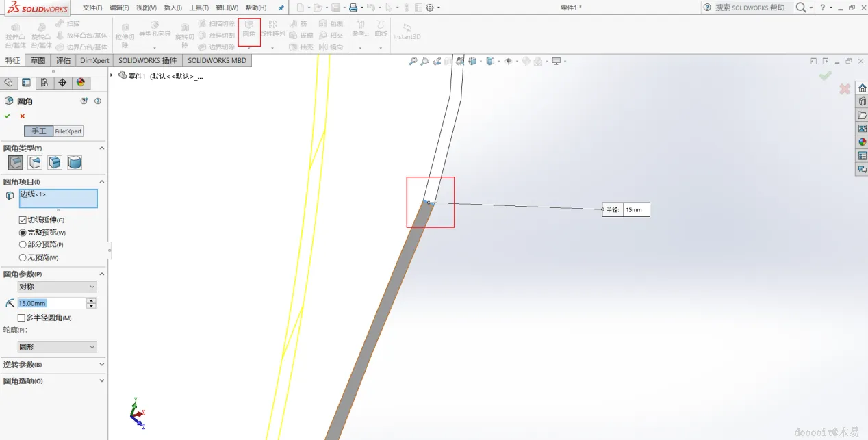Click the print icon in top toolbar
This screenshot has width=868, height=440.
tap(353, 8)
